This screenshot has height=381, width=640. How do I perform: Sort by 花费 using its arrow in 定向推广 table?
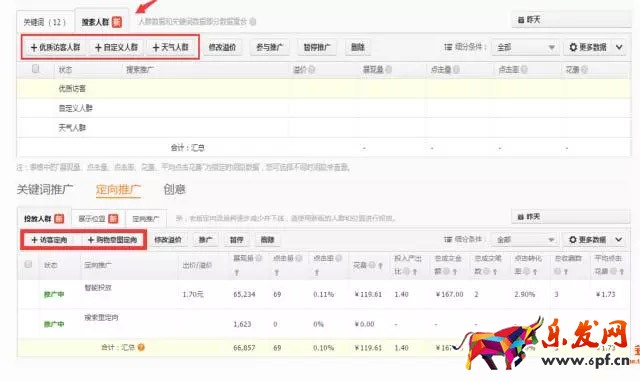(x=380, y=265)
